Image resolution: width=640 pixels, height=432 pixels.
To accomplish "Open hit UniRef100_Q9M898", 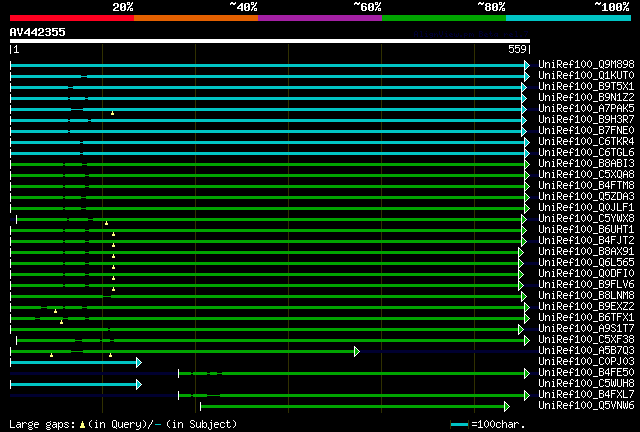I will point(586,64).
